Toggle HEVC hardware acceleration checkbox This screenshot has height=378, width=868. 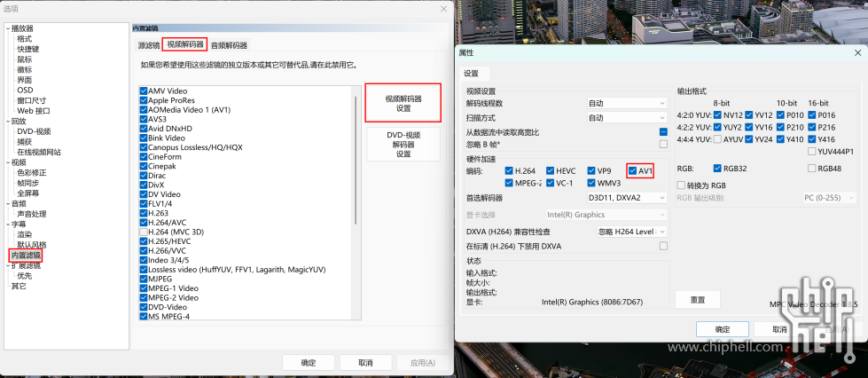point(551,170)
